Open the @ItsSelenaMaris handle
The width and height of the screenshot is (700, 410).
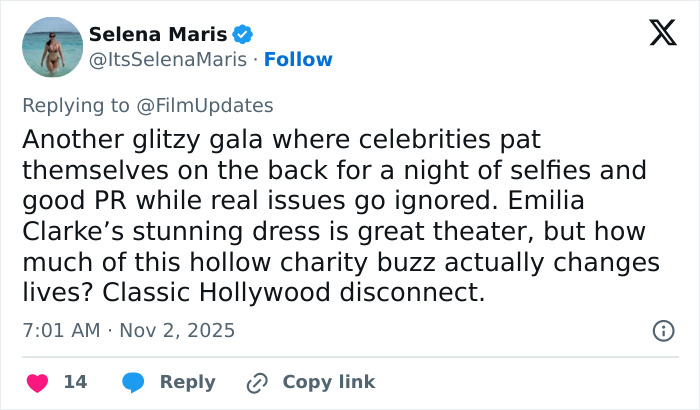point(167,60)
